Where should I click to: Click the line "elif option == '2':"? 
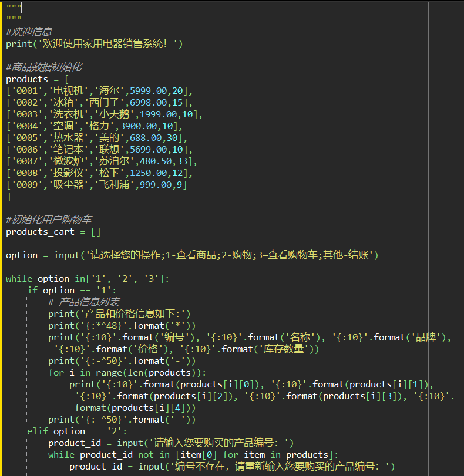click(x=77, y=431)
